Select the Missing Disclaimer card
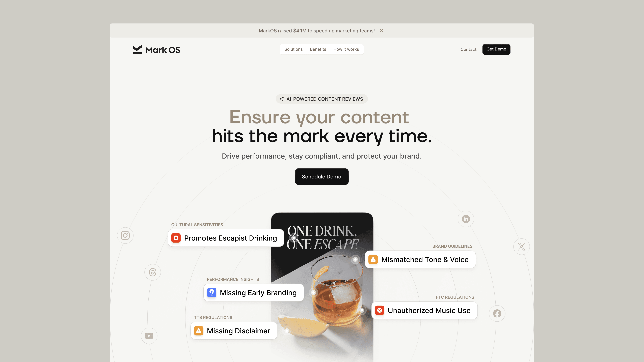 tap(234, 330)
